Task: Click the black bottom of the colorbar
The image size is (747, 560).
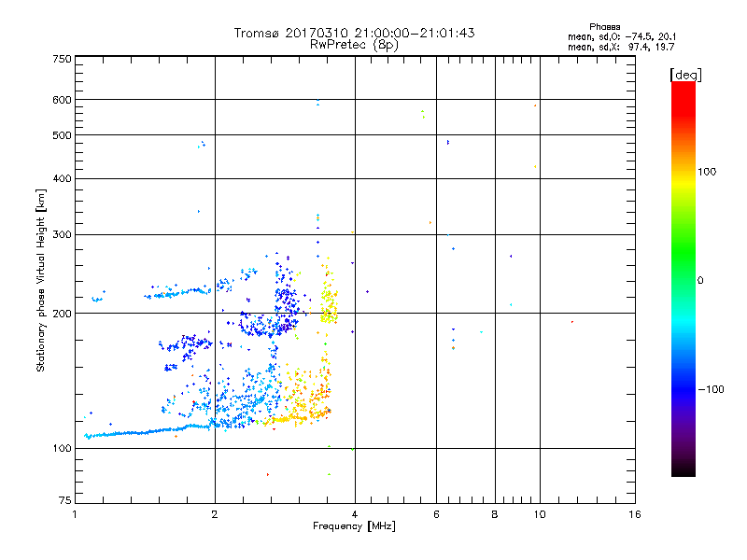Action: (684, 469)
